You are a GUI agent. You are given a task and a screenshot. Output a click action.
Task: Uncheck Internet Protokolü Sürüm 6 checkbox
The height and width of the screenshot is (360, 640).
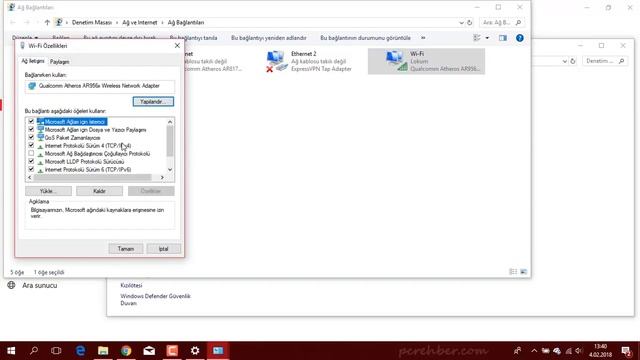(x=31, y=169)
